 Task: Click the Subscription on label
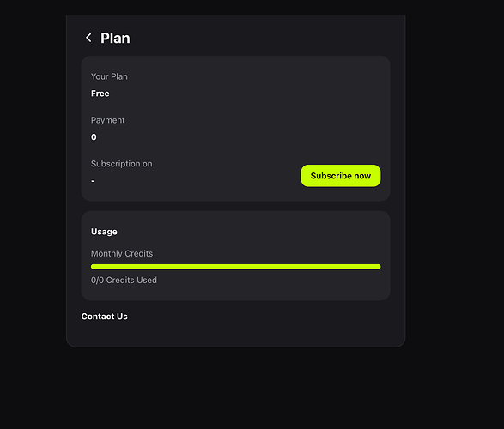point(122,164)
